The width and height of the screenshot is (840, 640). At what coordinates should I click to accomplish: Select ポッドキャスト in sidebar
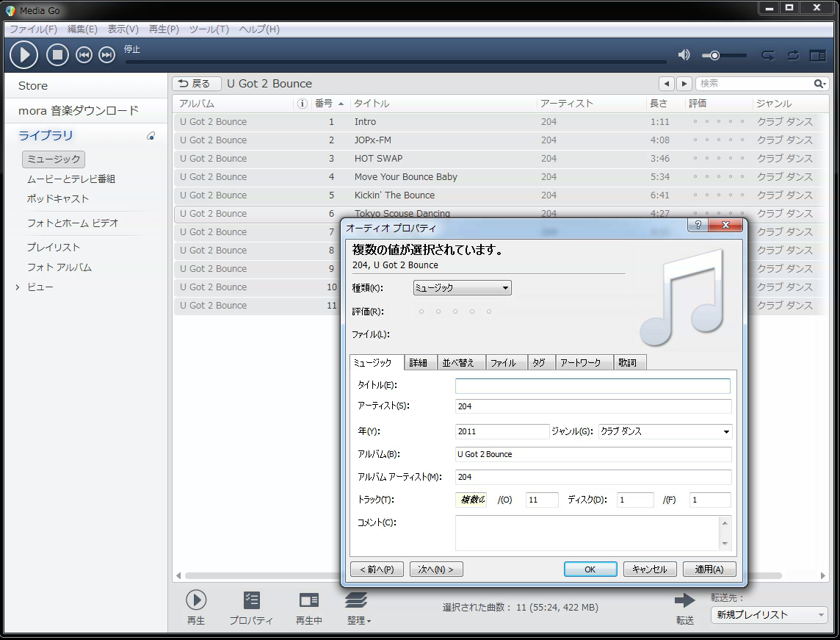58,199
